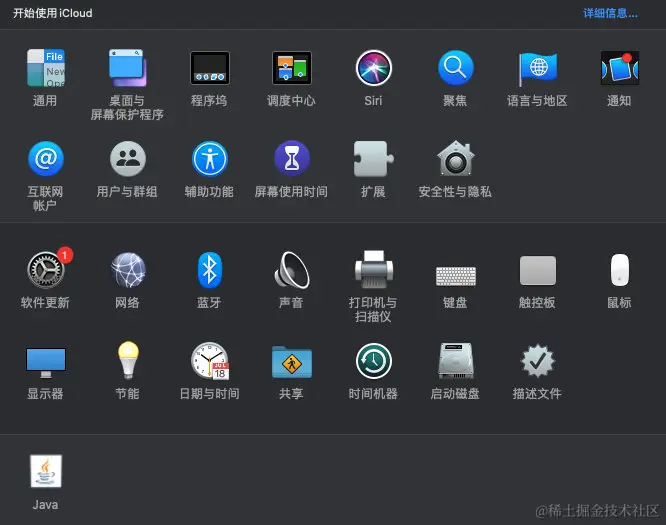Open the Siri preferences

click(x=373, y=68)
